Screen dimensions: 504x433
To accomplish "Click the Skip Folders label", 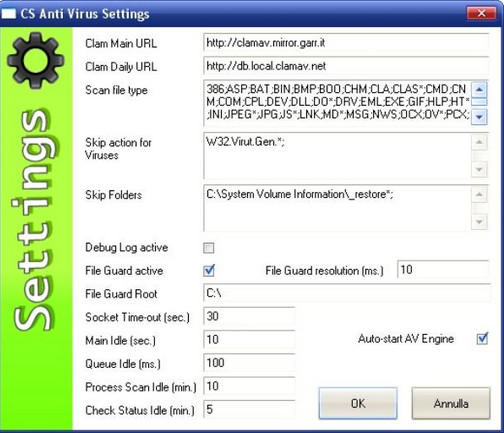I will pos(113,195).
